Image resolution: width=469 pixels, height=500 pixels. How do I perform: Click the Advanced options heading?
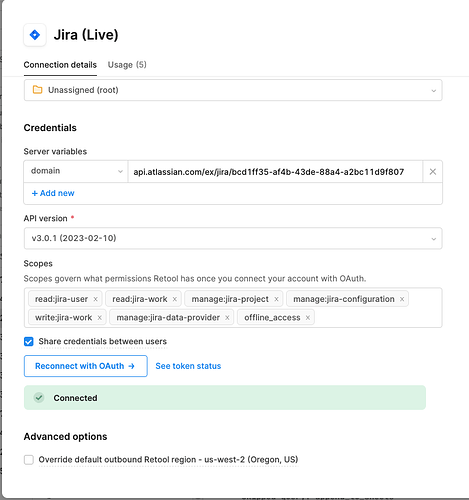(65, 437)
